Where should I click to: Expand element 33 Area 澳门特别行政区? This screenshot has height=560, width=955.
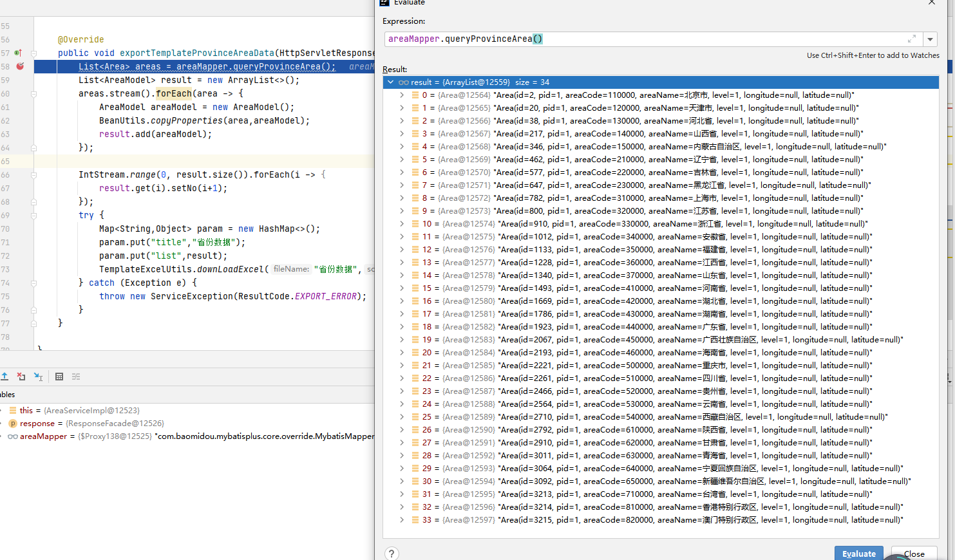tap(402, 520)
